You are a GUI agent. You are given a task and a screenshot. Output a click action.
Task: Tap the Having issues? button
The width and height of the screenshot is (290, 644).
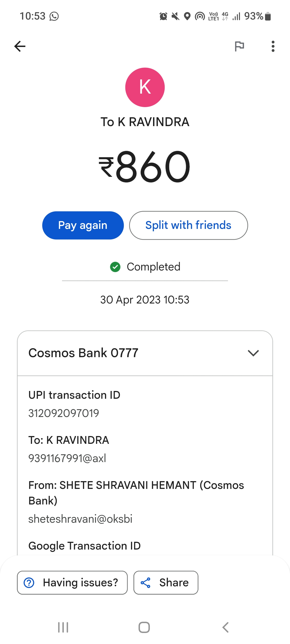point(72,583)
